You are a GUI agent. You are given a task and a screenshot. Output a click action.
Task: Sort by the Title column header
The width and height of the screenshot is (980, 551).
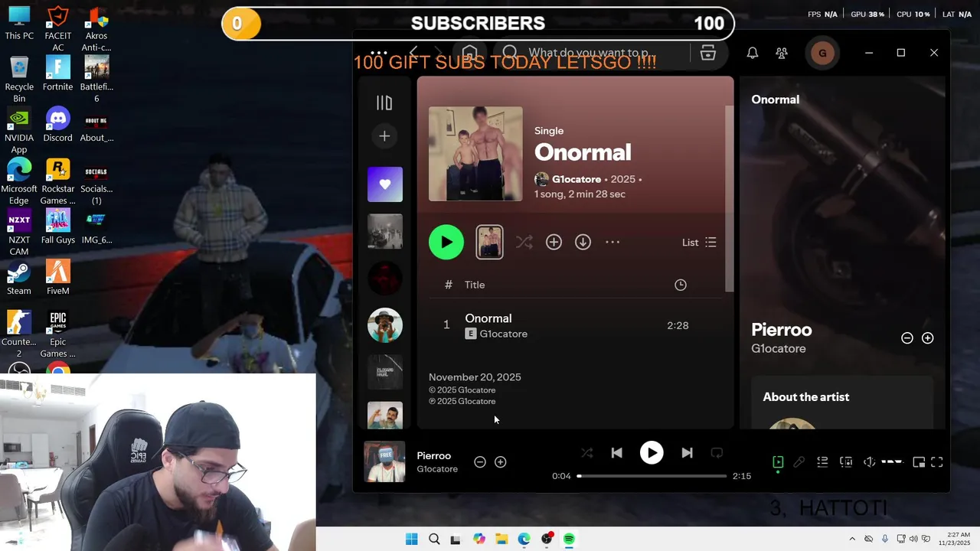tap(475, 285)
